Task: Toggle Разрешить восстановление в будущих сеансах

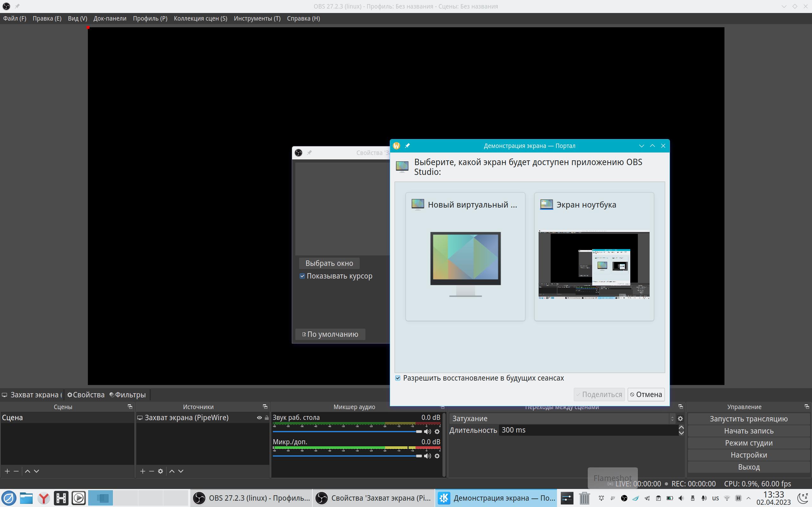Action: (x=398, y=378)
